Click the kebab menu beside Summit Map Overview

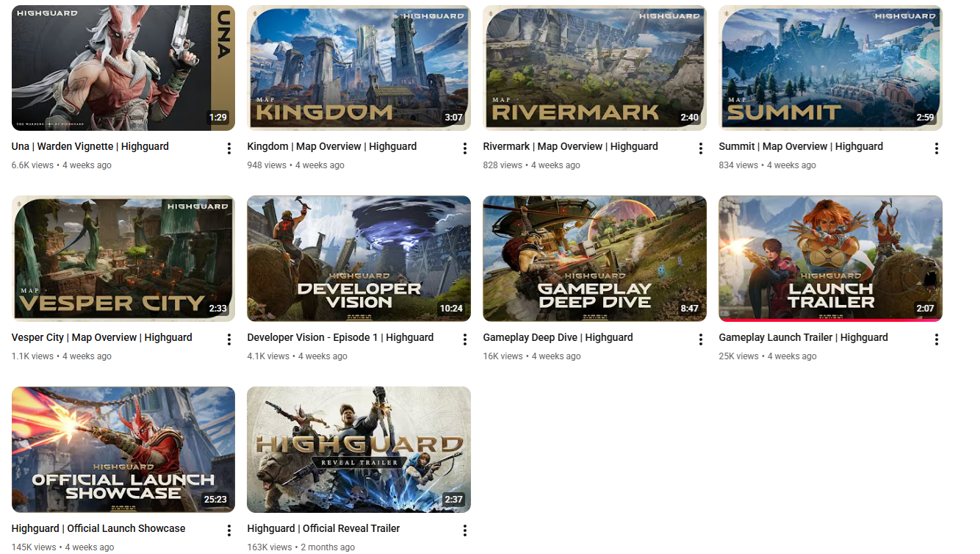pos(937,148)
